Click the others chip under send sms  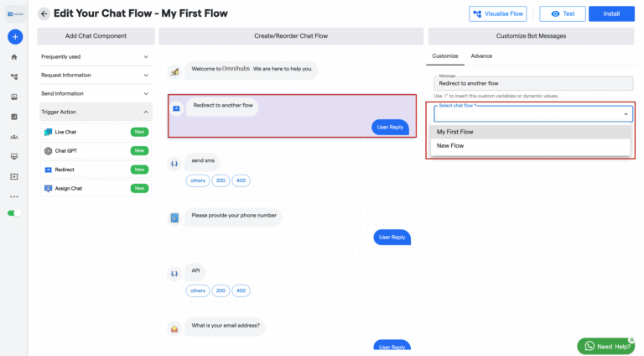pos(198,181)
